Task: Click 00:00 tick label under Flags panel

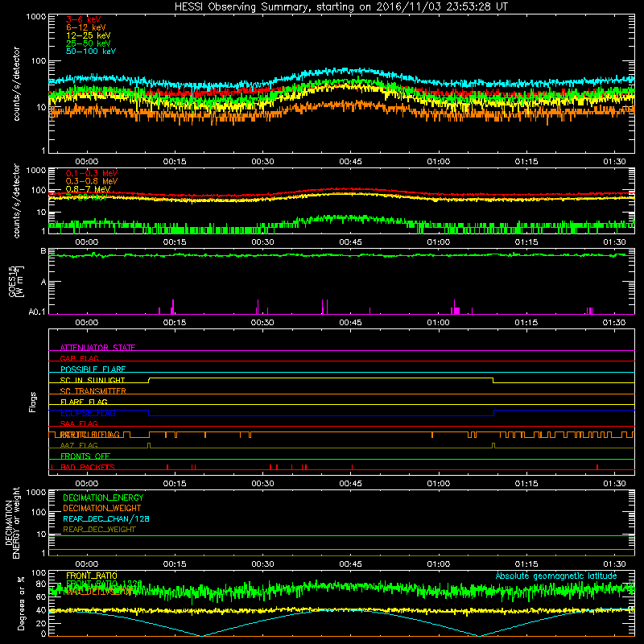Action: pyautogui.click(x=87, y=484)
